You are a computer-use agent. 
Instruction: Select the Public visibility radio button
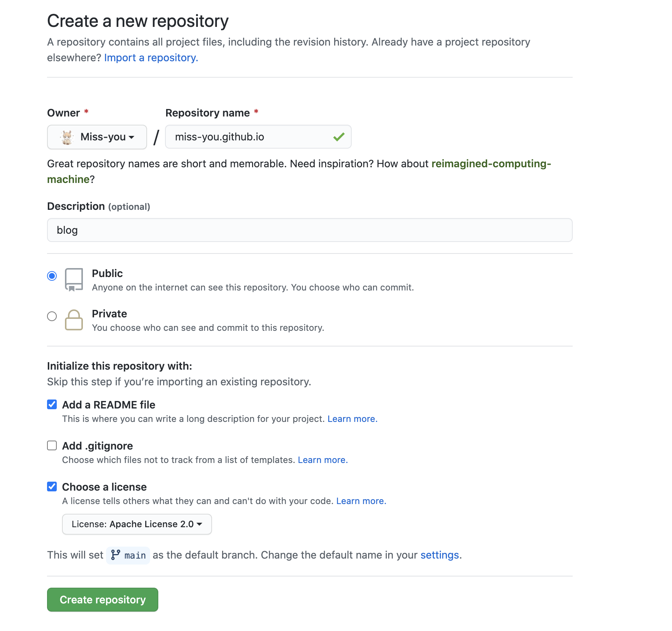point(52,276)
